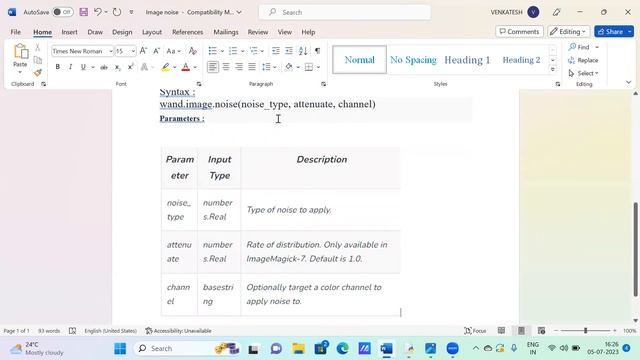The width and height of the screenshot is (640, 360).
Task: Click the font color swatch
Action: 186,67
